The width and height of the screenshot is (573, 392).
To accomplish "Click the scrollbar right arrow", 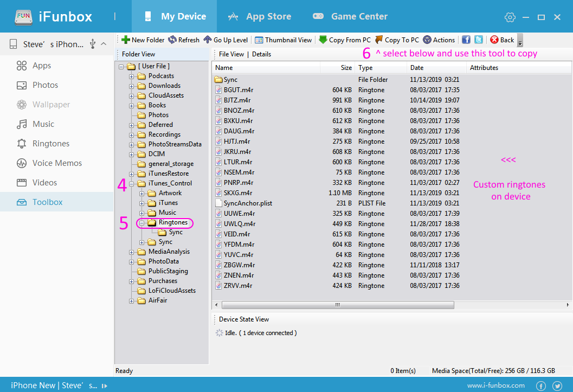I will click(x=568, y=305).
